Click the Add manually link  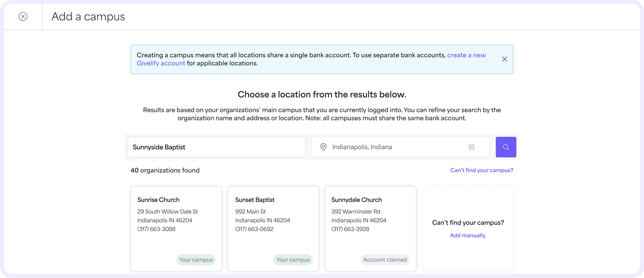point(468,235)
